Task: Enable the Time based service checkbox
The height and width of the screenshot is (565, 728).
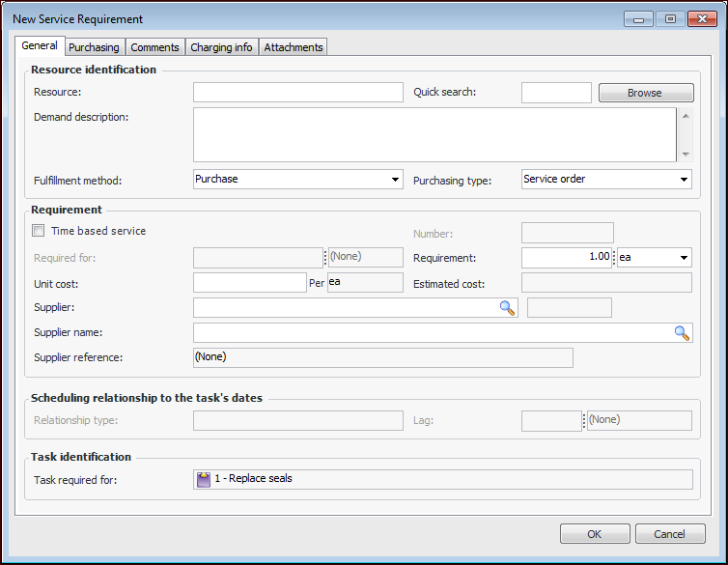Action: [x=39, y=231]
